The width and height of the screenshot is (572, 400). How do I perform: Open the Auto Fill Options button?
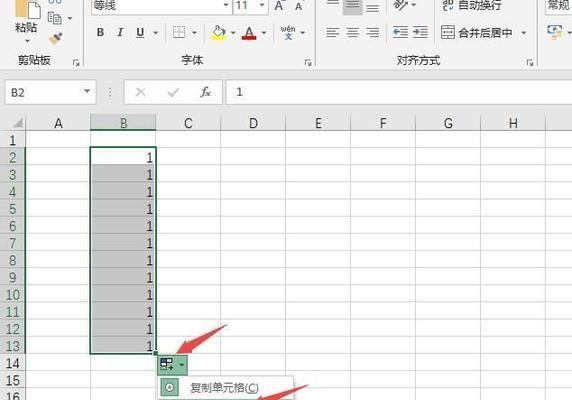[x=173, y=364]
